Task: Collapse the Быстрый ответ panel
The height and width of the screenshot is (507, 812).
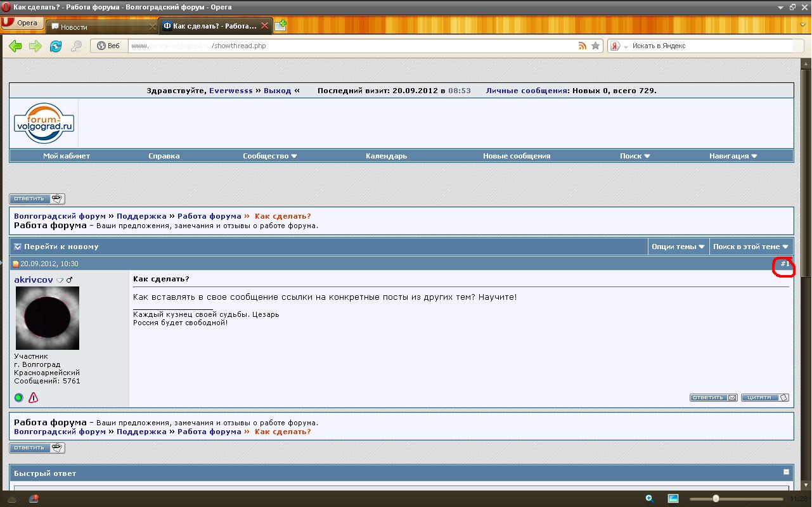Action: (x=786, y=472)
